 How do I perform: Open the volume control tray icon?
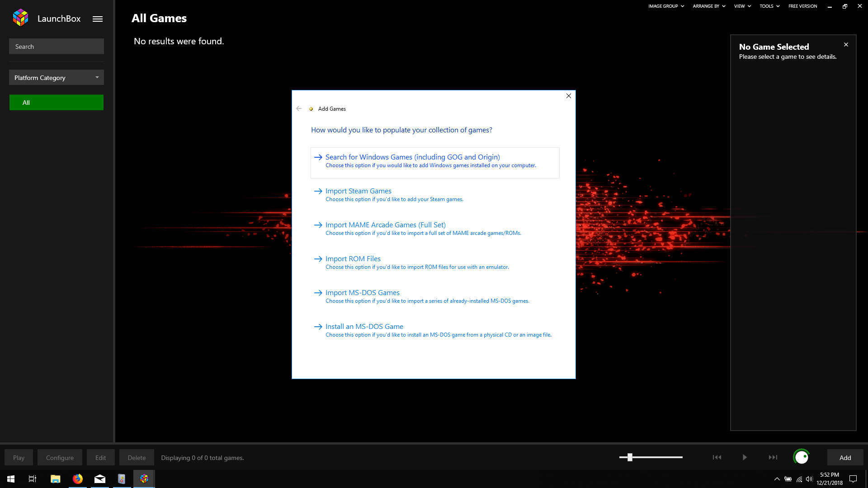(809, 479)
